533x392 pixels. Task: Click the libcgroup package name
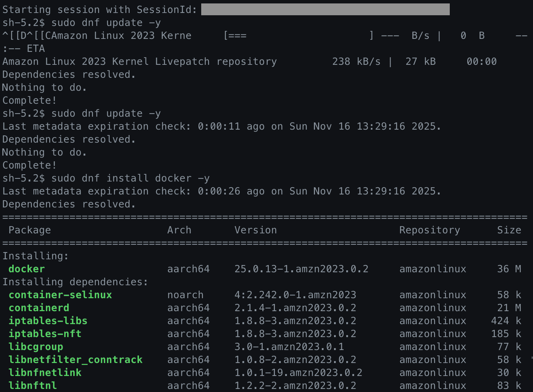[36, 347]
